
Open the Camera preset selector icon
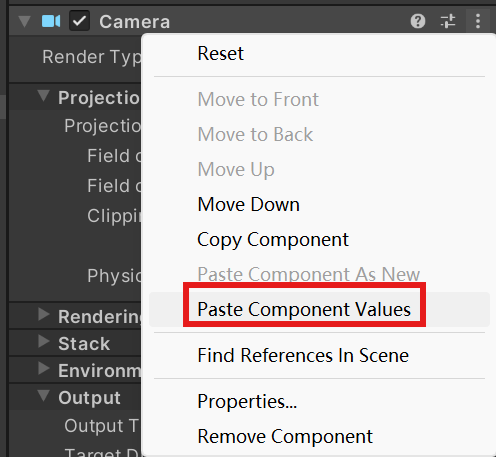(x=448, y=21)
